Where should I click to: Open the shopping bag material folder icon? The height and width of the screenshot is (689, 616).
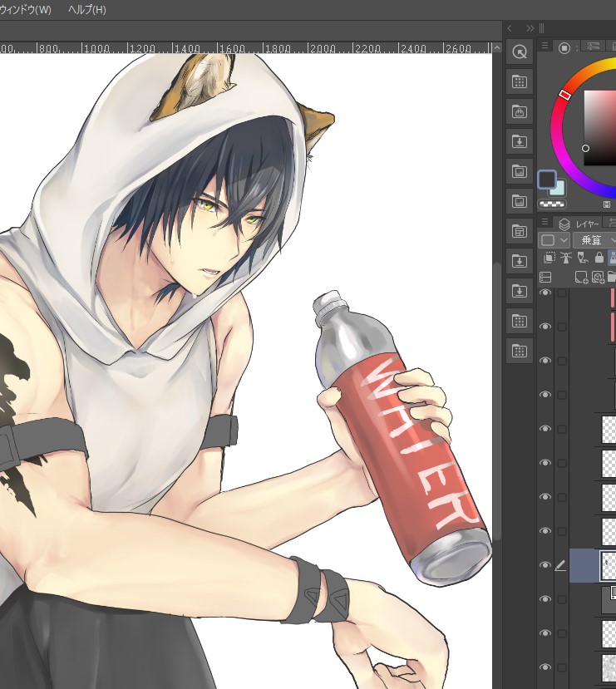520,111
